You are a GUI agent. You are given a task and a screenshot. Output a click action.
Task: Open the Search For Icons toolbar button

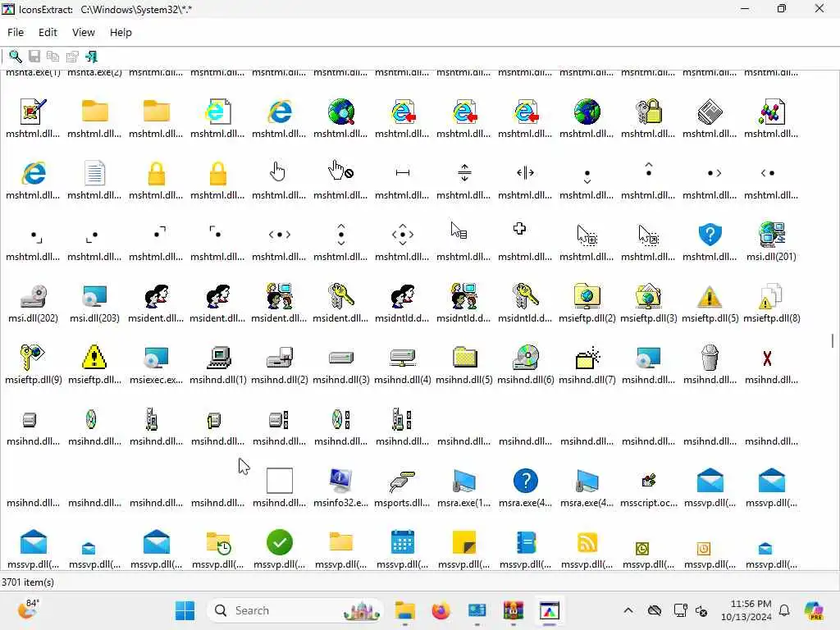pos(15,57)
